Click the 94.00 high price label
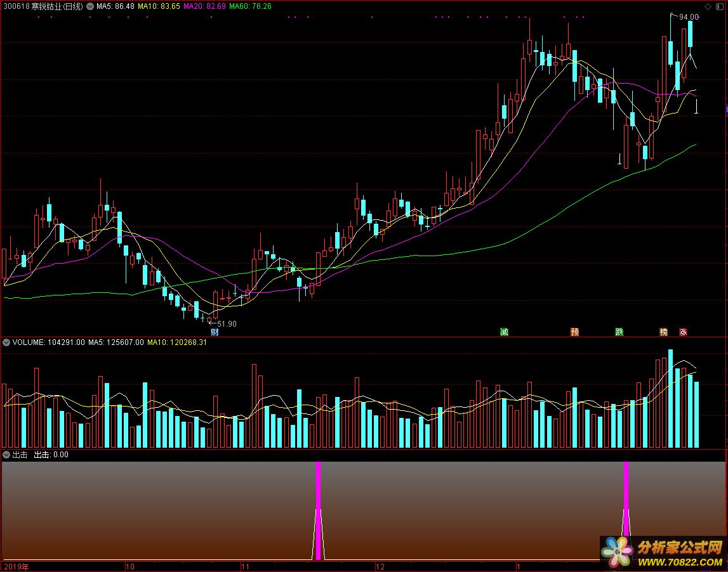The image size is (728, 572). pos(689,17)
